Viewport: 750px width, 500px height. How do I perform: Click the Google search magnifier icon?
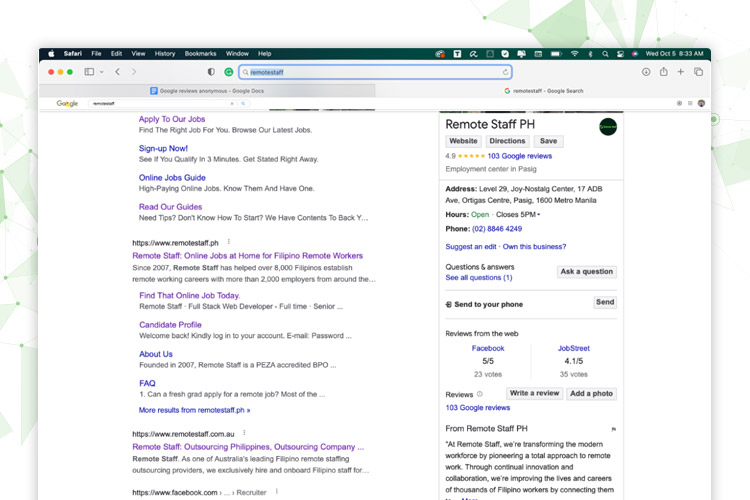pos(243,103)
